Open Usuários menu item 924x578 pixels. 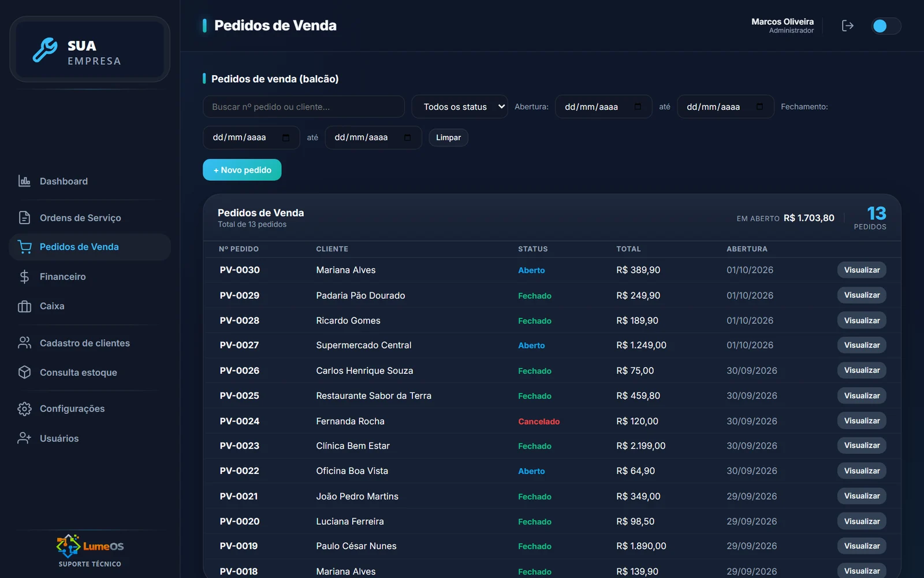click(x=90, y=438)
